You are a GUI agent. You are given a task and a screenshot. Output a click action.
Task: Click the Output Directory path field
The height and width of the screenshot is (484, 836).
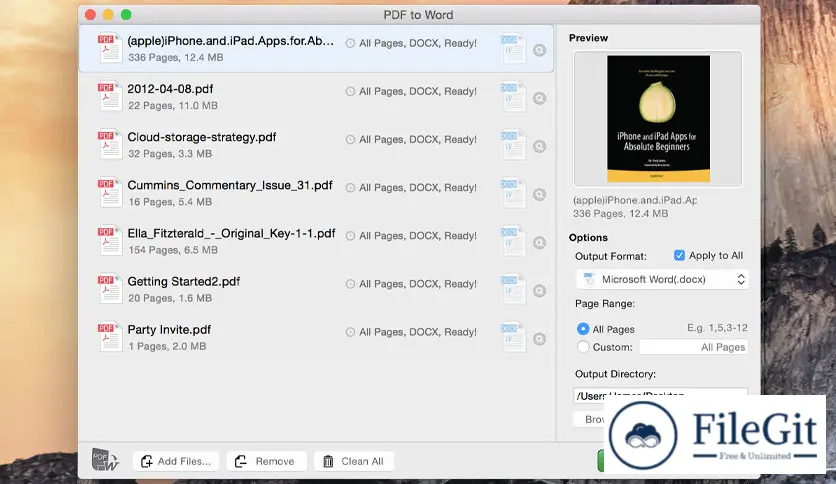660,395
